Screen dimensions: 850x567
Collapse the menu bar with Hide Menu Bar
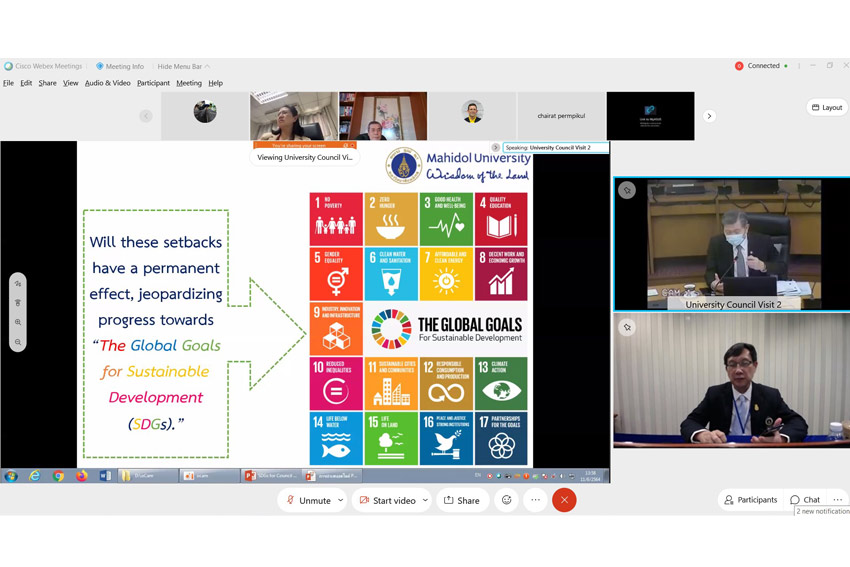click(183, 66)
